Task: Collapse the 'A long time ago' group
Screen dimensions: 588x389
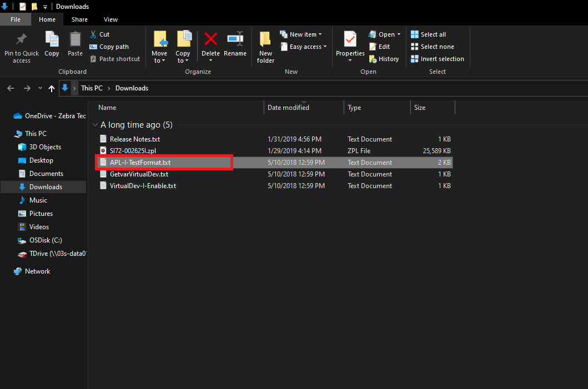Action: [x=96, y=125]
